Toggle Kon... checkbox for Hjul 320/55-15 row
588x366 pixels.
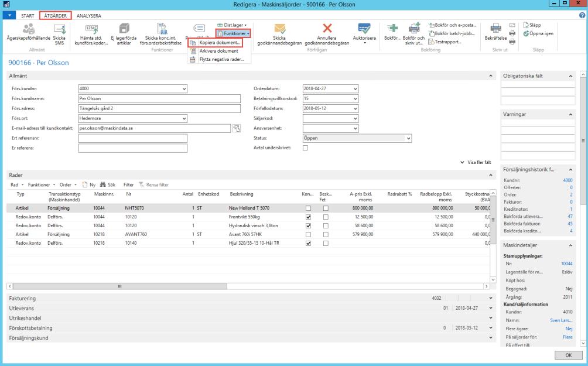click(x=308, y=244)
